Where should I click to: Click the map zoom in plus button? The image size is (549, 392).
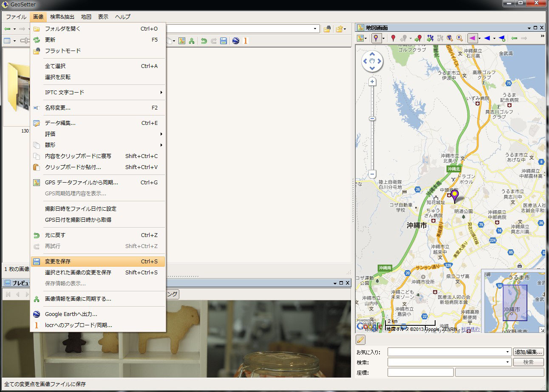(372, 82)
